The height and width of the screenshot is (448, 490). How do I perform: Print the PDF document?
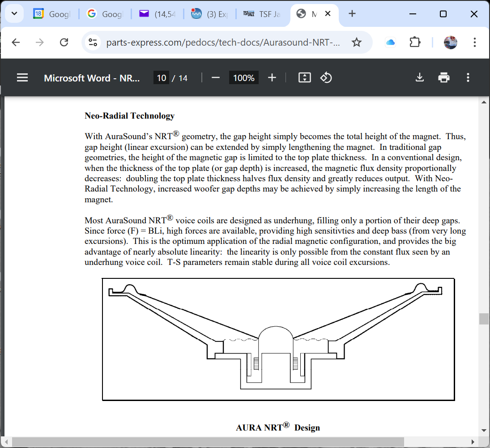(x=444, y=77)
